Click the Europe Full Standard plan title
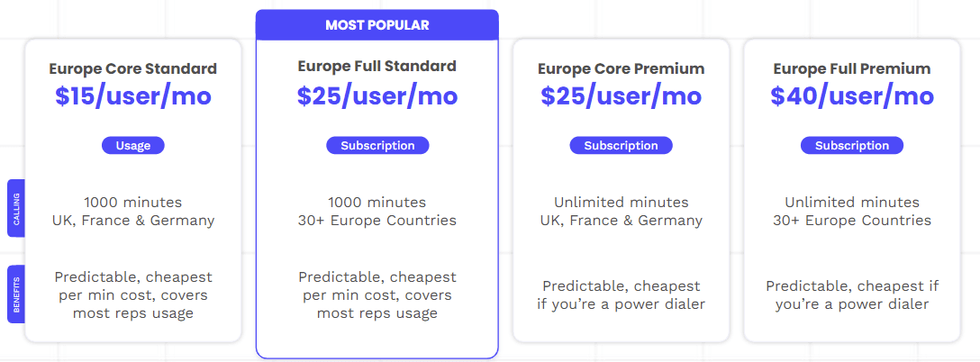Screen dimensions: 980x362 coord(377,67)
